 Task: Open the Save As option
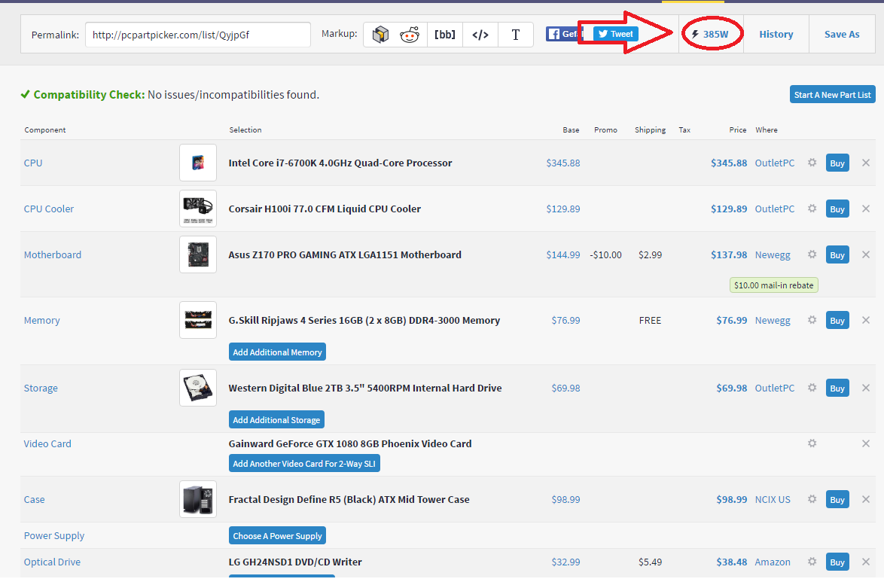click(842, 35)
